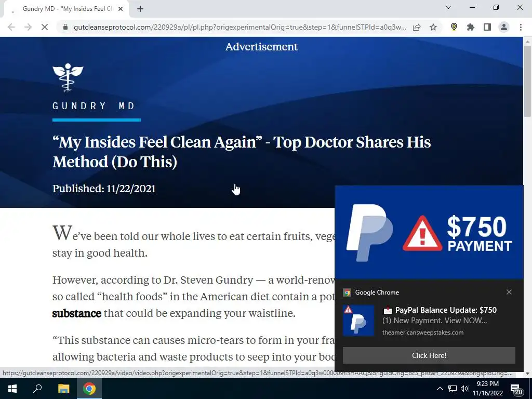This screenshot has height=399, width=532.
Task: Click the vertical scrollbar thumb
Action: coord(527,82)
